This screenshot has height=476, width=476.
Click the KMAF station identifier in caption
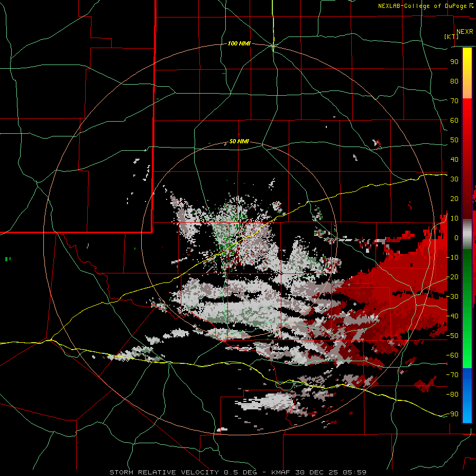coord(281,472)
